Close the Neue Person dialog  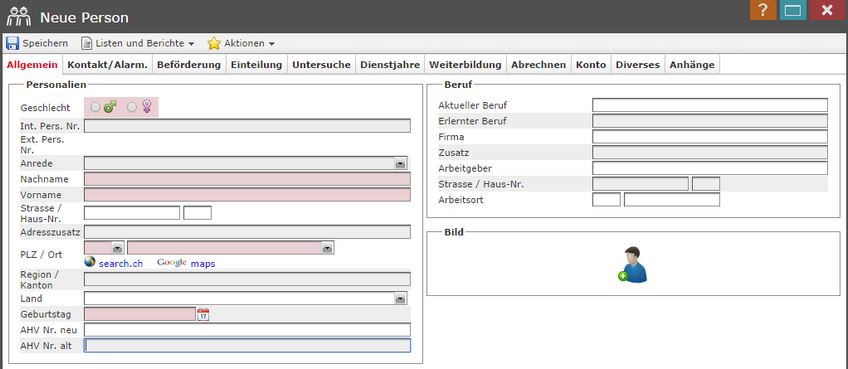[x=827, y=10]
